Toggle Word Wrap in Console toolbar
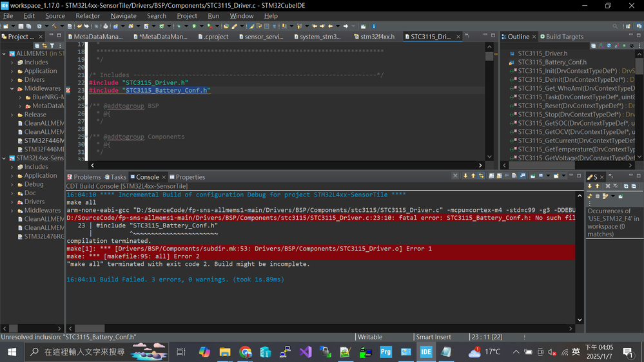 [507, 176]
